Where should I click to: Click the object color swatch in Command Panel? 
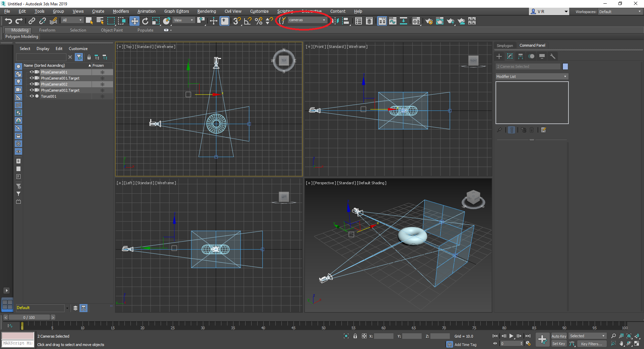[565, 66]
